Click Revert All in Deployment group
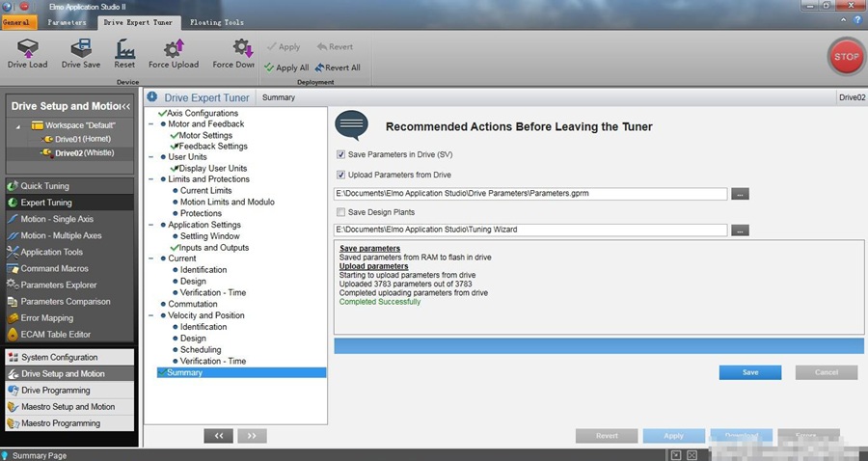Screen dimensions: 868x461 [x=338, y=68]
